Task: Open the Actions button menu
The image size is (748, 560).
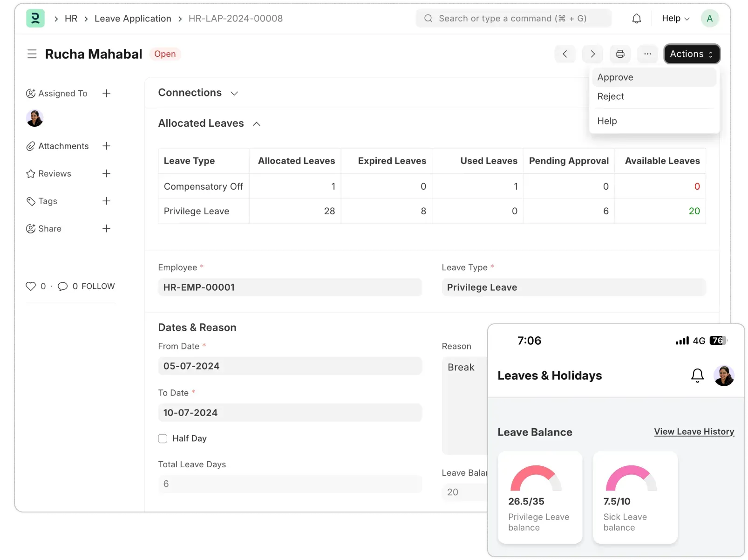Action: (691, 54)
